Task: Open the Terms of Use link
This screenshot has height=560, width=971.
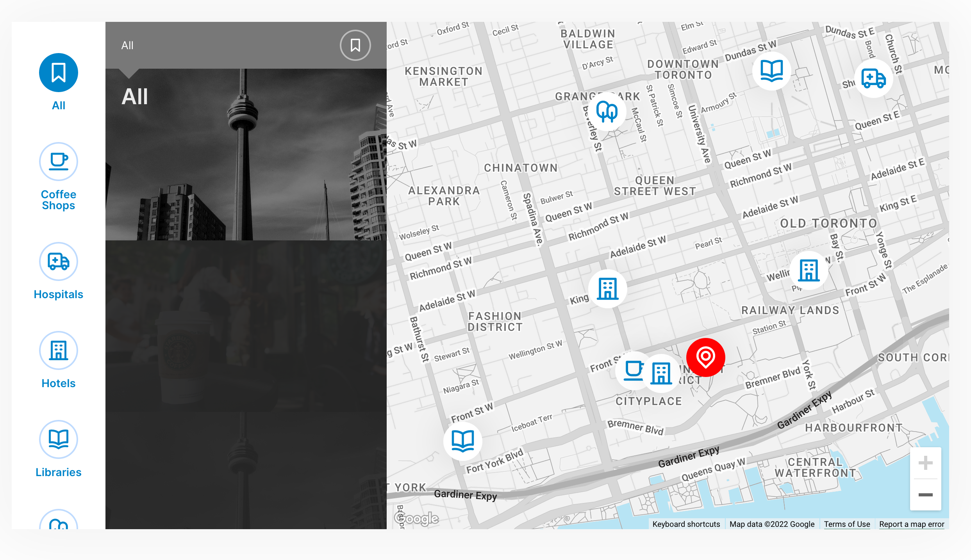Action: coord(847,524)
